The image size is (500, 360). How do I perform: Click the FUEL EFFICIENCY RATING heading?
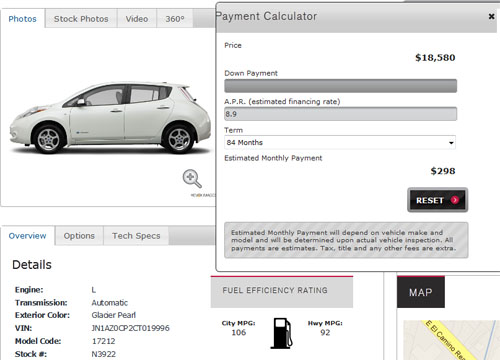[x=275, y=290]
